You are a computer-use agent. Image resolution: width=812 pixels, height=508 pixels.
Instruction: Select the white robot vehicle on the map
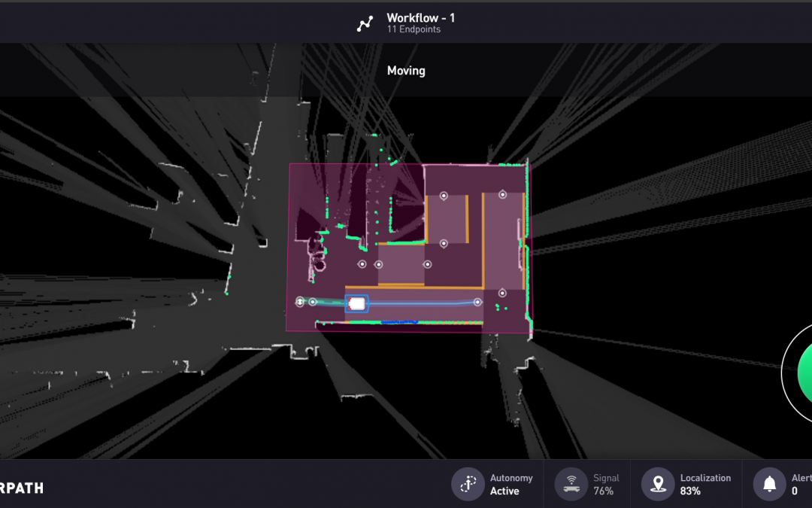[356, 303]
